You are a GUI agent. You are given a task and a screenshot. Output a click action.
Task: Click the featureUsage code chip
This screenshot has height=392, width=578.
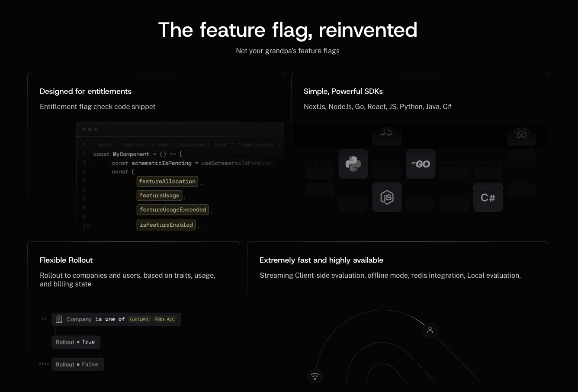click(159, 196)
